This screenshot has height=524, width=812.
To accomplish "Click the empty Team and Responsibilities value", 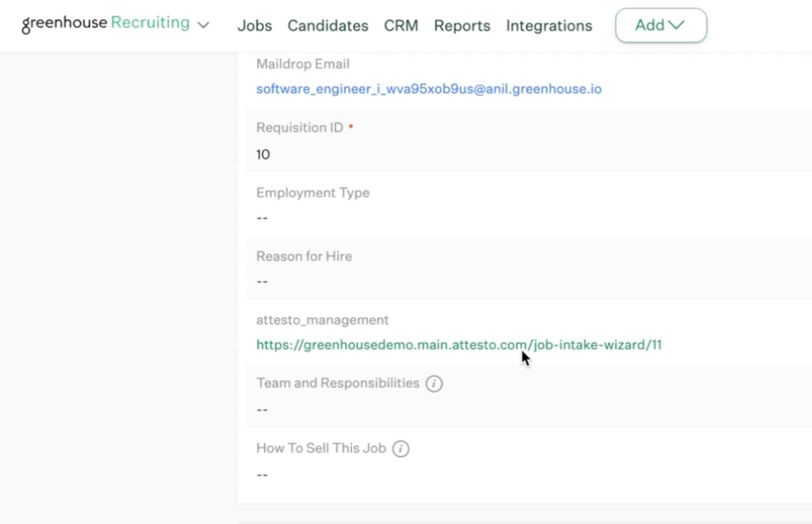I will click(262, 410).
